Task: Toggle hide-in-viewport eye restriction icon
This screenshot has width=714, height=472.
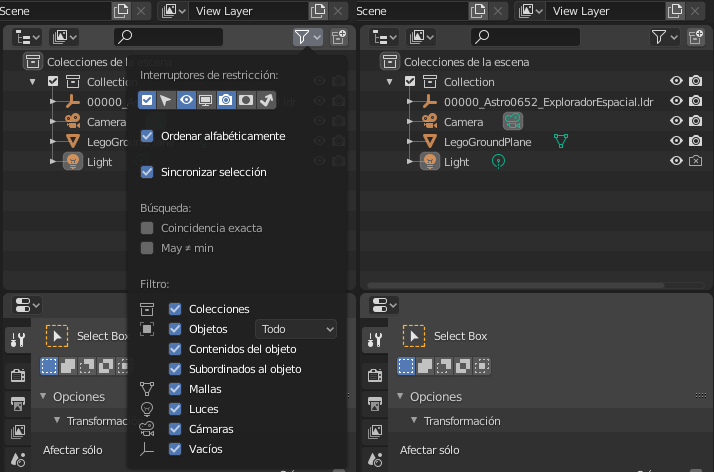Action: point(186,100)
